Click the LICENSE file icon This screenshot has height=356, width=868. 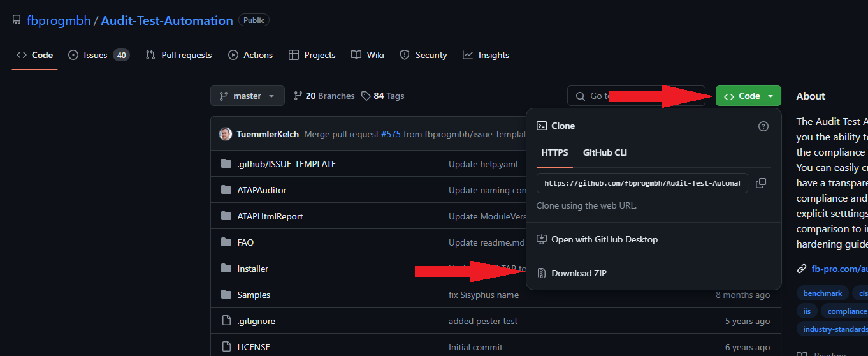tap(226, 347)
